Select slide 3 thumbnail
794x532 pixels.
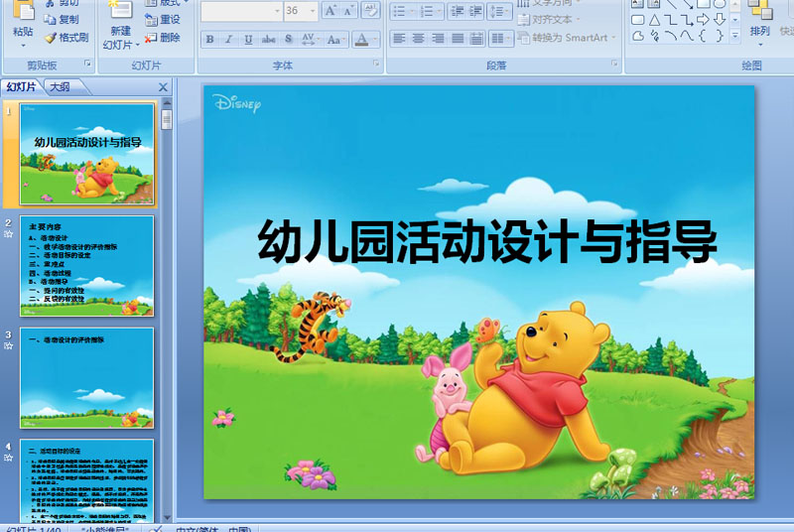86,378
